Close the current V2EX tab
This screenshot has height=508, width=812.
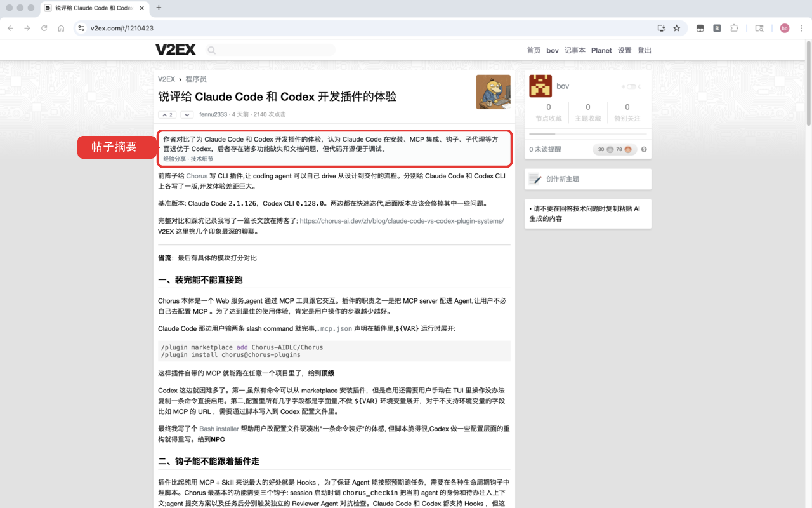tap(142, 8)
